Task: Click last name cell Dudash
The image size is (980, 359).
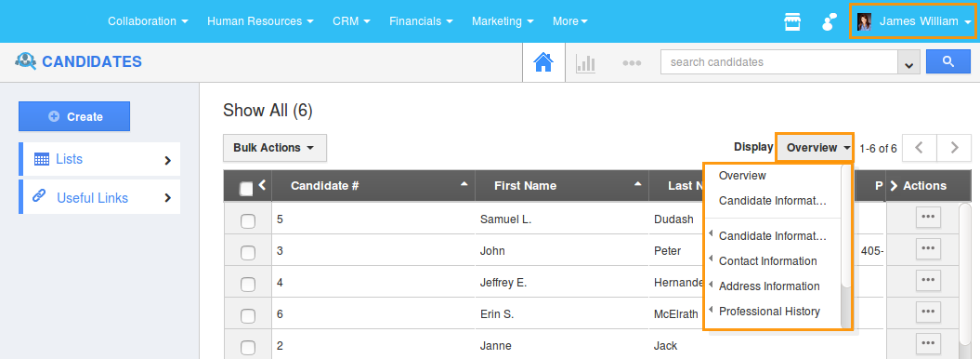Action: 673,219
